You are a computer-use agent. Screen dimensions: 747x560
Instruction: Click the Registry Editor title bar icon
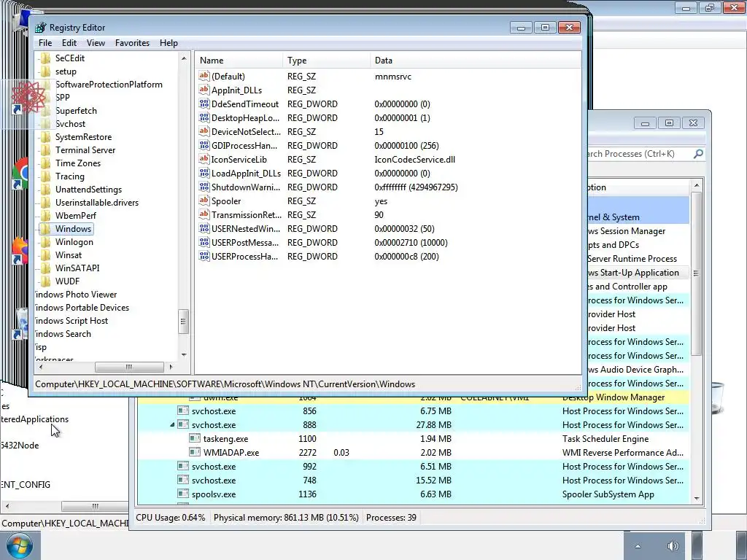(x=41, y=28)
